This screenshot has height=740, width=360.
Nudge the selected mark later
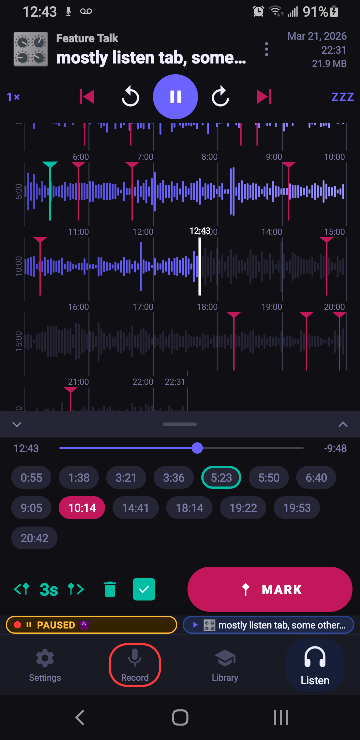[76, 589]
